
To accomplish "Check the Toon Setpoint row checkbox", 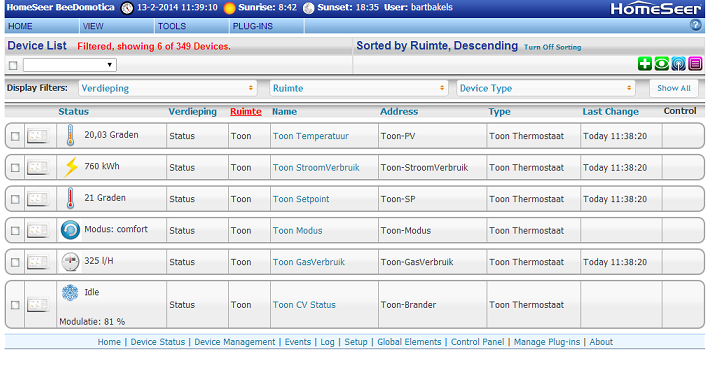I will (15, 199).
